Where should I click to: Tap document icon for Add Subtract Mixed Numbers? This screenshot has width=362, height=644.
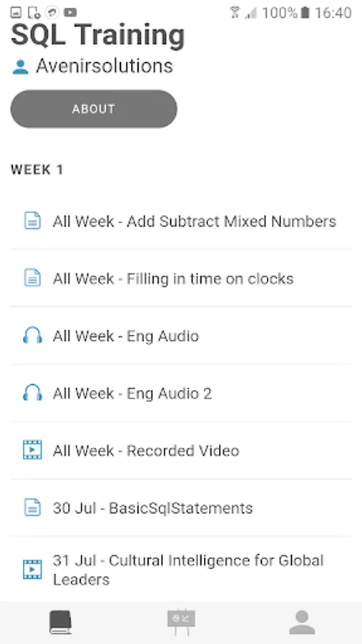[32, 221]
